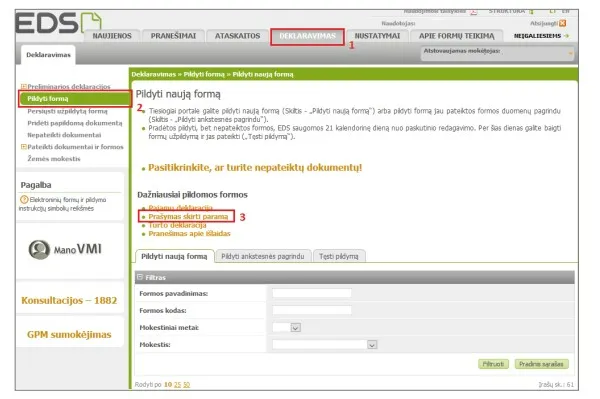Open Pranešimas apie išlaidas link
Screen dimensions: 600x399
(189, 234)
